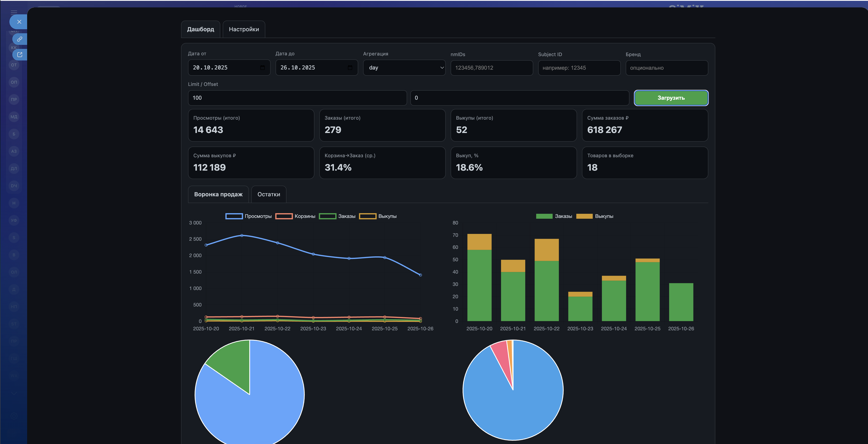Expand sidebar with bottom chevron arrow
Screen dimensions: 868x444
click(x=14, y=393)
